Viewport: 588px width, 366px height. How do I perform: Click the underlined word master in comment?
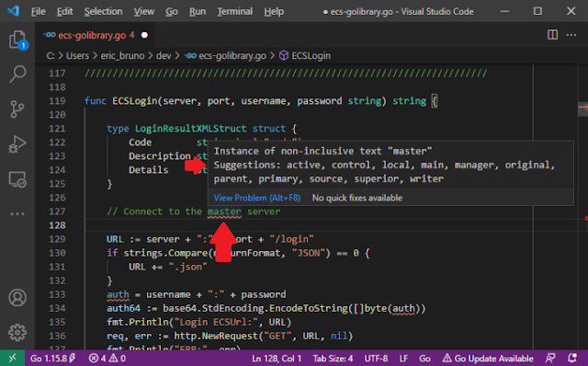(224, 212)
